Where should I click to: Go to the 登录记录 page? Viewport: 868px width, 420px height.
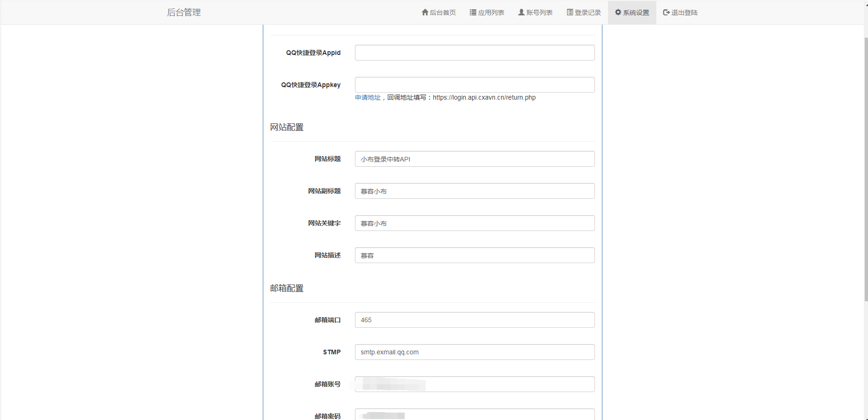point(588,13)
